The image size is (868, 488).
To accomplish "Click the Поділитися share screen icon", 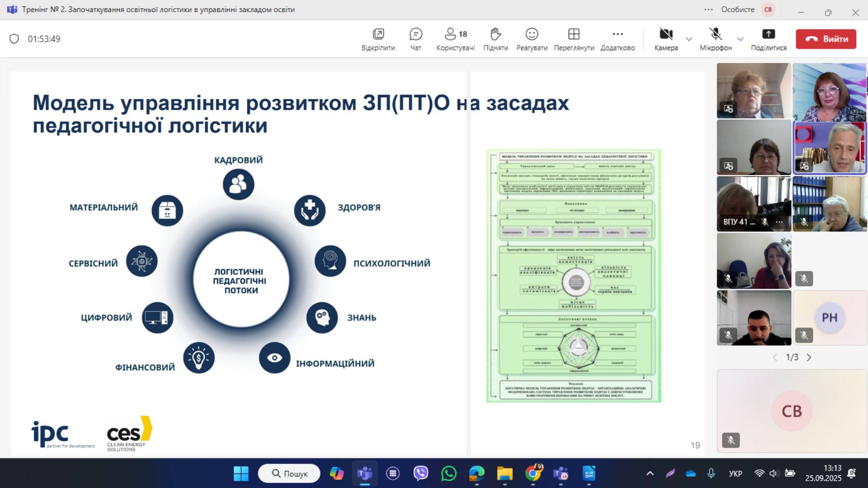I will point(768,34).
